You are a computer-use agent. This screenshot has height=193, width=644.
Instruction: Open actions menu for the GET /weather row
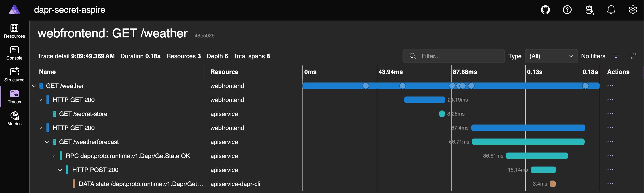pos(610,86)
